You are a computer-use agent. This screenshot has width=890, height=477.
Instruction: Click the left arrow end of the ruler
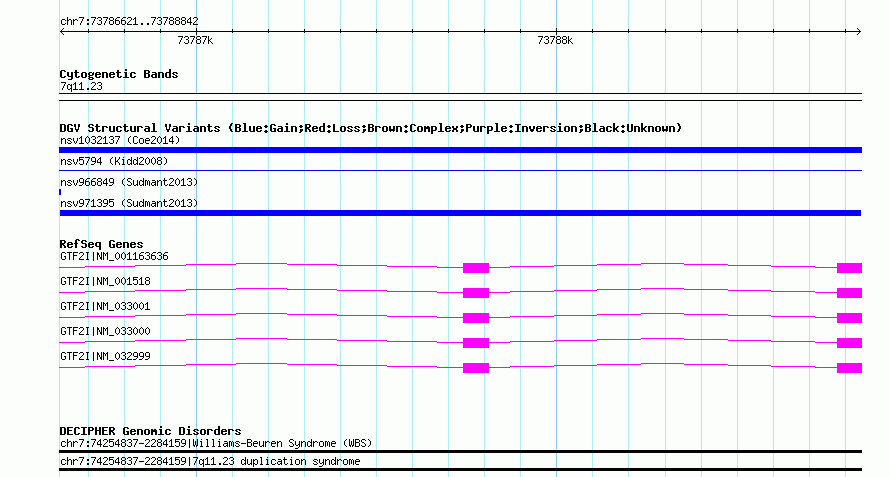(62, 32)
